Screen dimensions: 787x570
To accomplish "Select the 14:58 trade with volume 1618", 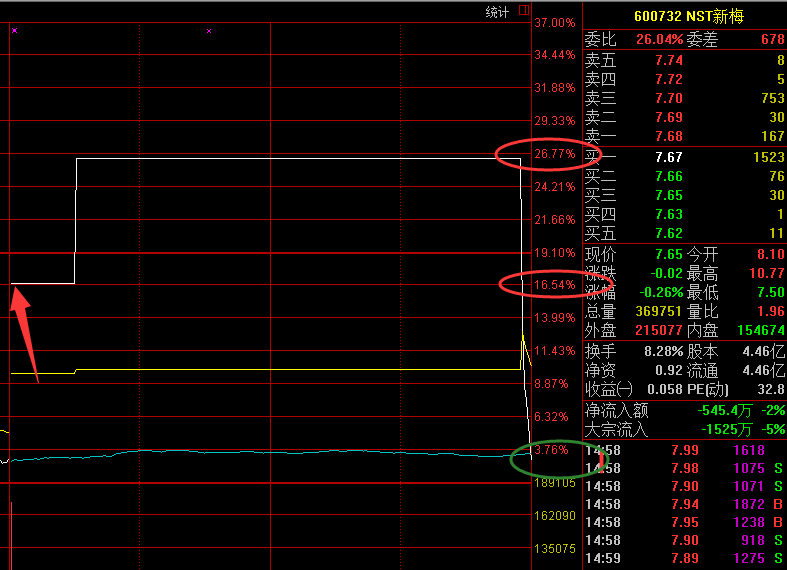I will pyautogui.click(x=684, y=450).
